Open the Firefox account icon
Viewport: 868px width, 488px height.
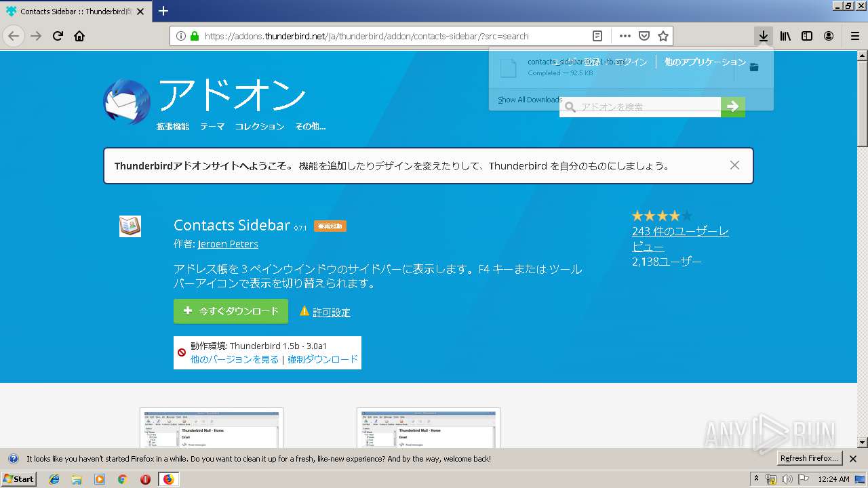tap(829, 36)
